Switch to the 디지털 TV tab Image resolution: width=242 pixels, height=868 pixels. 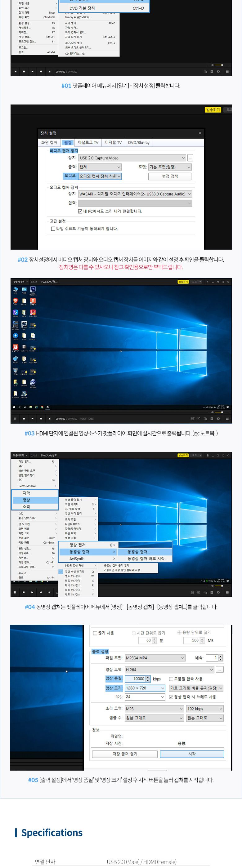[113, 143]
